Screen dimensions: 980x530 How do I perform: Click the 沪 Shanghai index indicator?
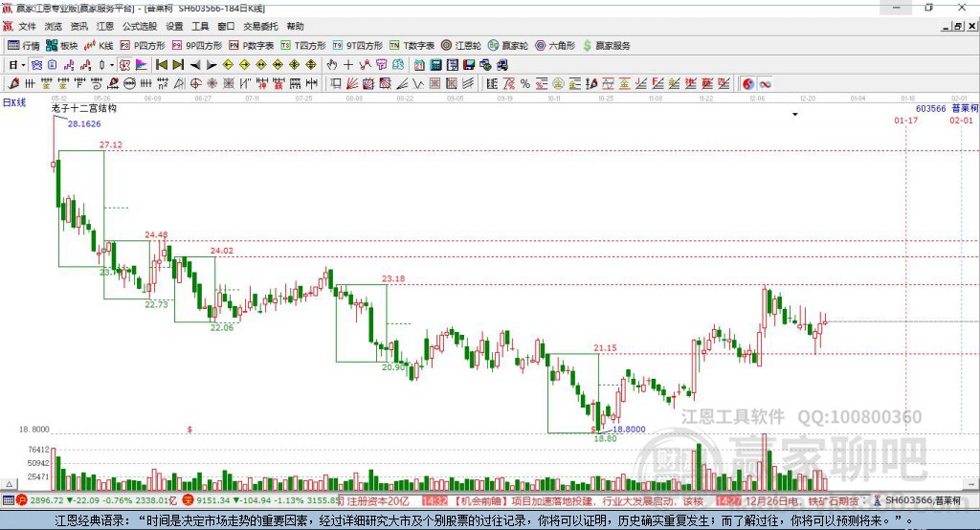click(22, 500)
